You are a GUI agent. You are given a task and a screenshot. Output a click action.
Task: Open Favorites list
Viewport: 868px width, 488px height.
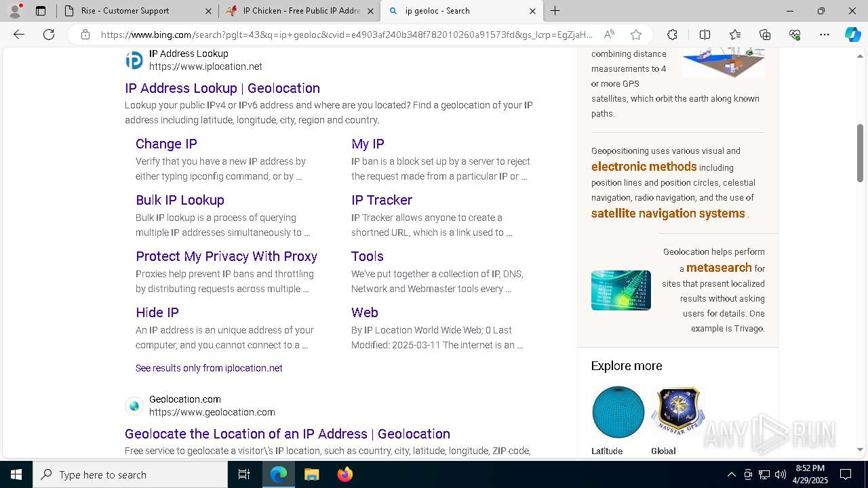[735, 35]
